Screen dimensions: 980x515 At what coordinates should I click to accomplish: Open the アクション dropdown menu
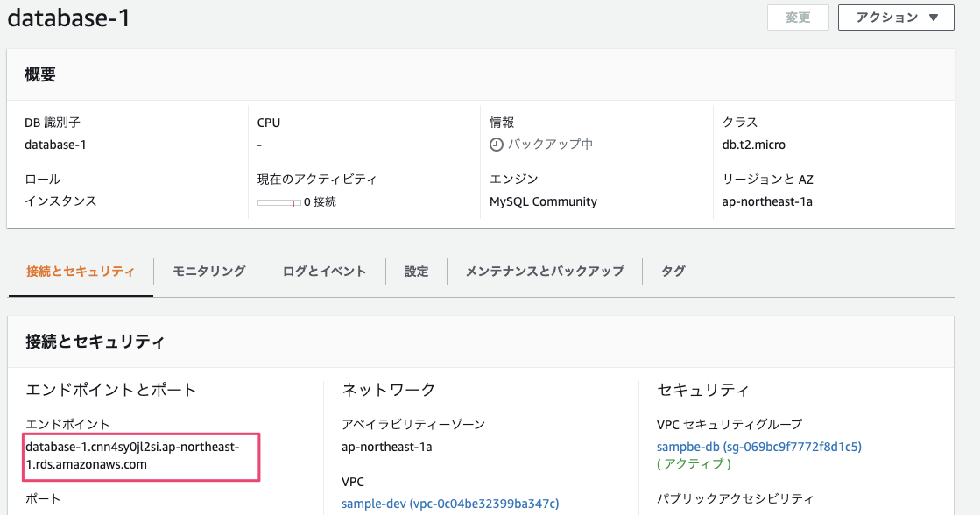point(895,18)
